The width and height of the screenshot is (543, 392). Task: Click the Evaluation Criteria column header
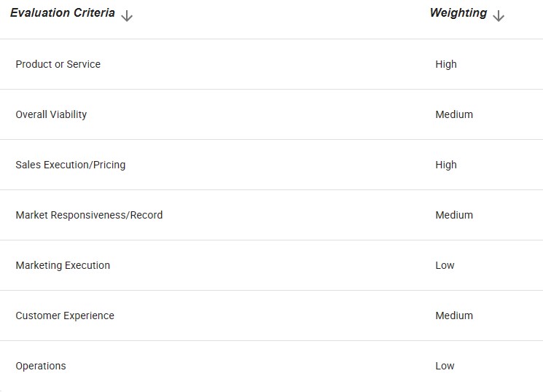(x=63, y=13)
